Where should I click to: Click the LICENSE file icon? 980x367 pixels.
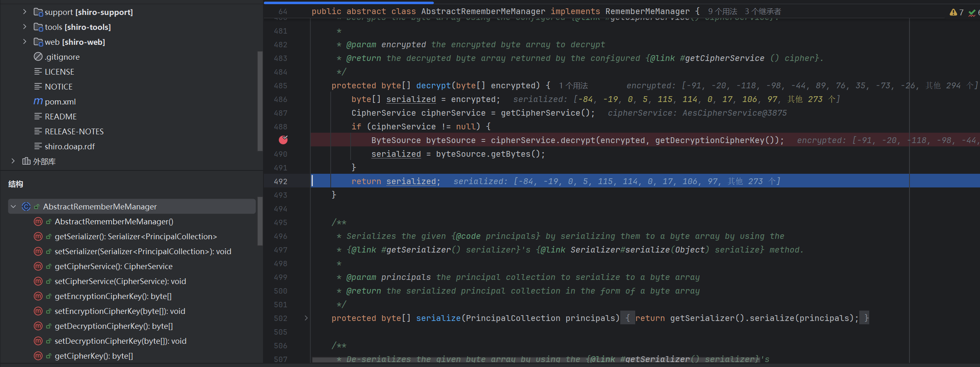pos(38,72)
